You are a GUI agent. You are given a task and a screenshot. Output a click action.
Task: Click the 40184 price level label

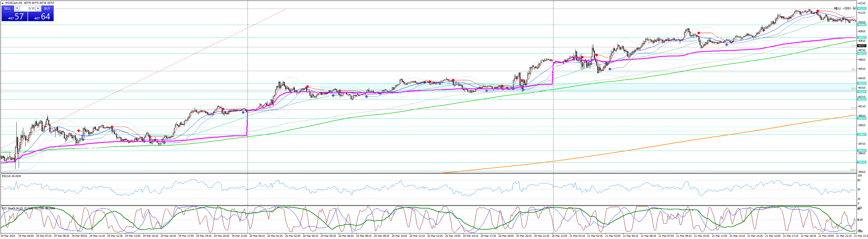pos(862,99)
